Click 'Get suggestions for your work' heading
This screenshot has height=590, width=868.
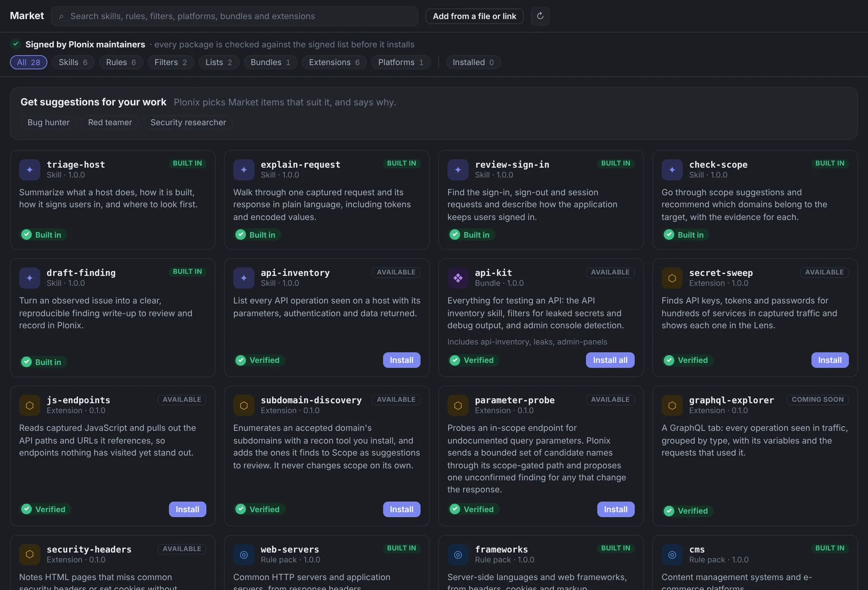[x=93, y=102]
